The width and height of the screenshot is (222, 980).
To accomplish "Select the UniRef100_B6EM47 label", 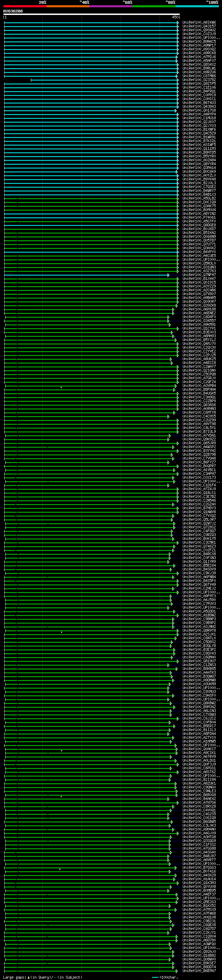I will click(x=199, y=971).
